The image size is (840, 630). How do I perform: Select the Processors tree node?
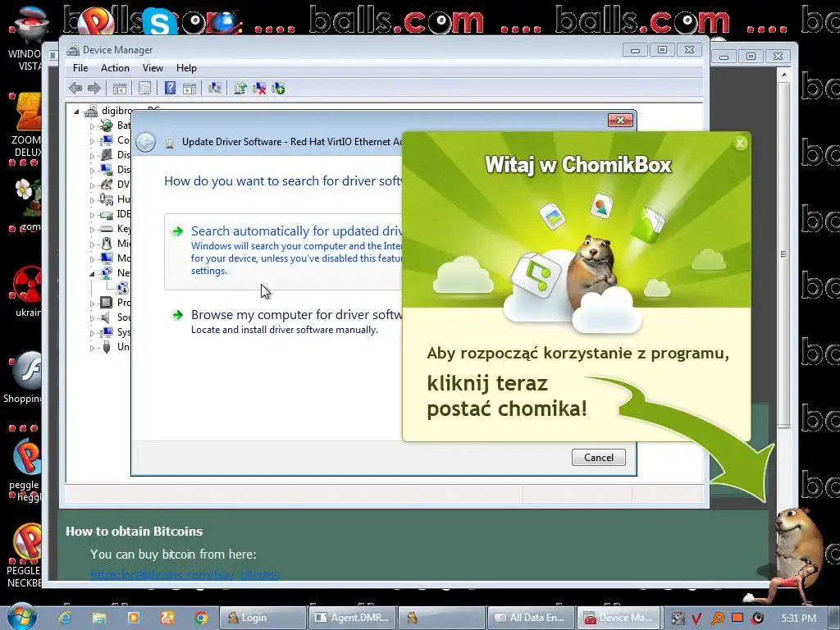coord(116,303)
